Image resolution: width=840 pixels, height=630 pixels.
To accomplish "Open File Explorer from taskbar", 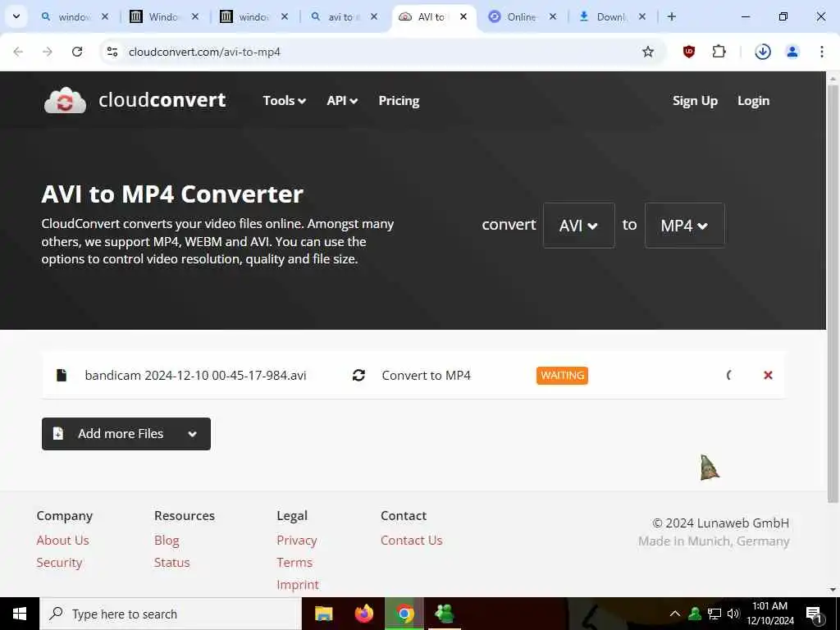I will [x=323, y=614].
